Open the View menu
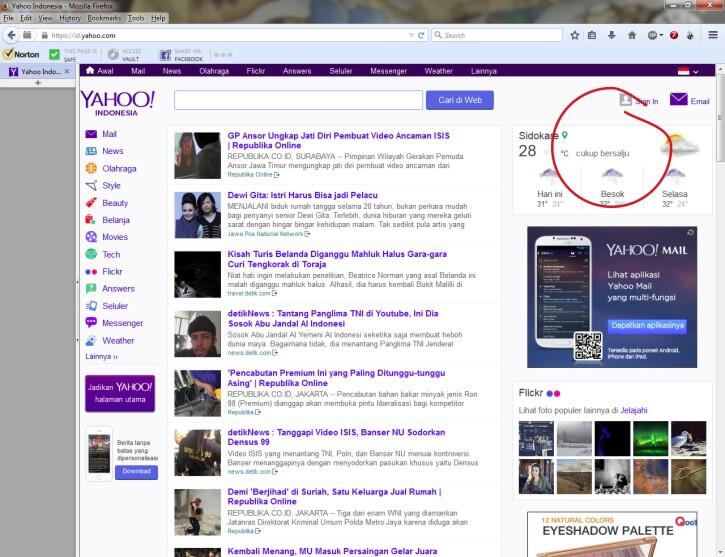This screenshot has width=725, height=557. pyautogui.click(x=45, y=18)
